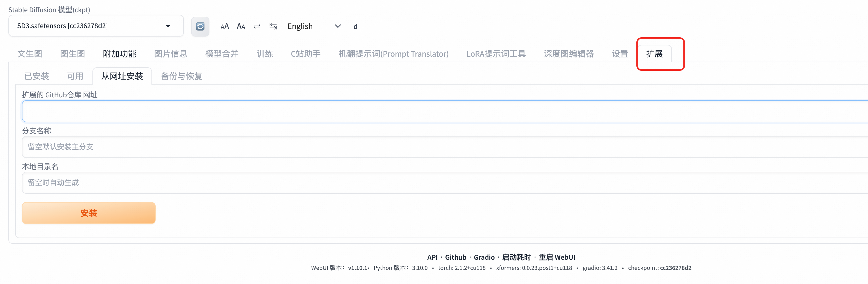
Task: Go to the 备份与恢复 sub-tab
Action: pyautogui.click(x=182, y=76)
